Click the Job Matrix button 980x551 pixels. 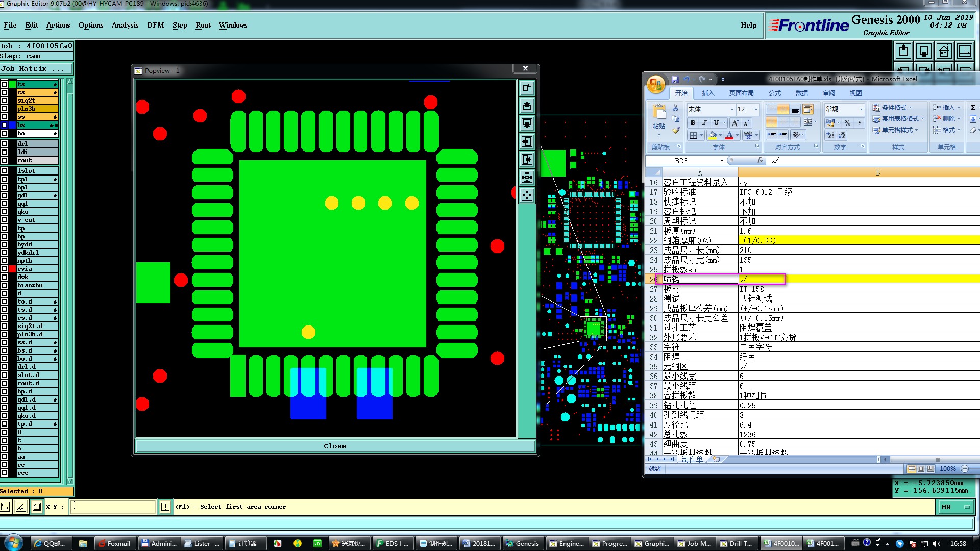(36, 69)
